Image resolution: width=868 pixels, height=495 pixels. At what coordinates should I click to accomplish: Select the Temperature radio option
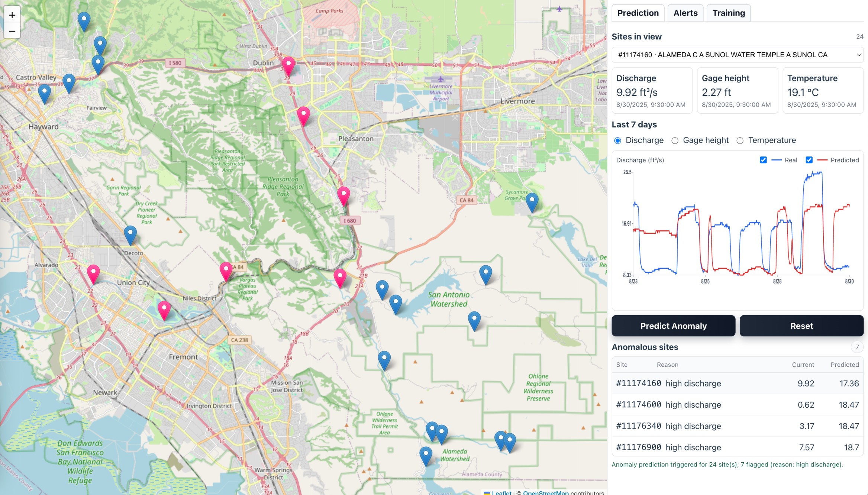[740, 141]
